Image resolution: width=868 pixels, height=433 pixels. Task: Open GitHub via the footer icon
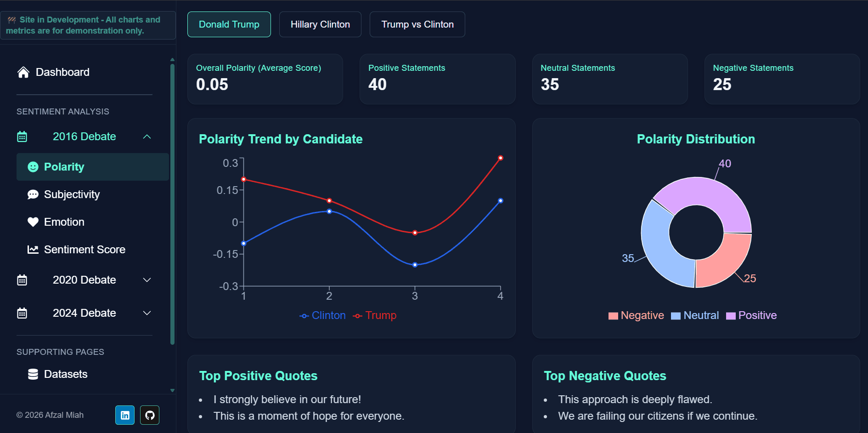point(149,415)
